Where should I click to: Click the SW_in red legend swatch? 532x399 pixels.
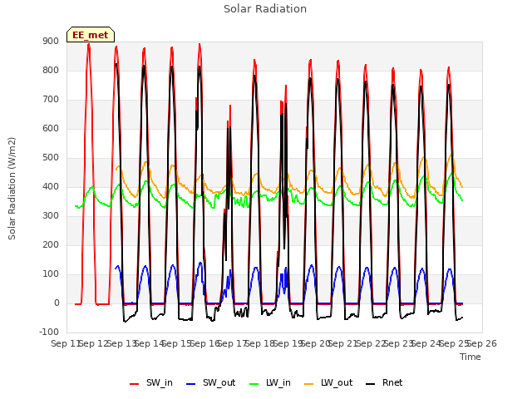pyautogui.click(x=135, y=384)
